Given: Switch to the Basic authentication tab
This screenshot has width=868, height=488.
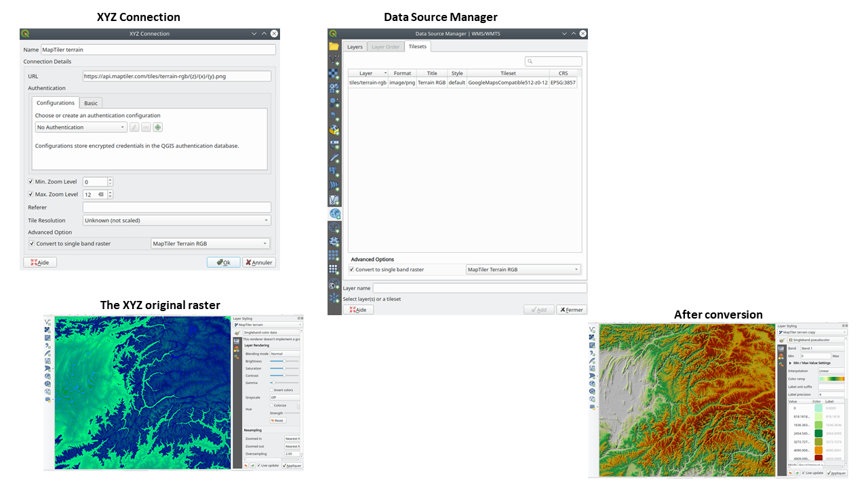Looking at the screenshot, I should click(90, 103).
